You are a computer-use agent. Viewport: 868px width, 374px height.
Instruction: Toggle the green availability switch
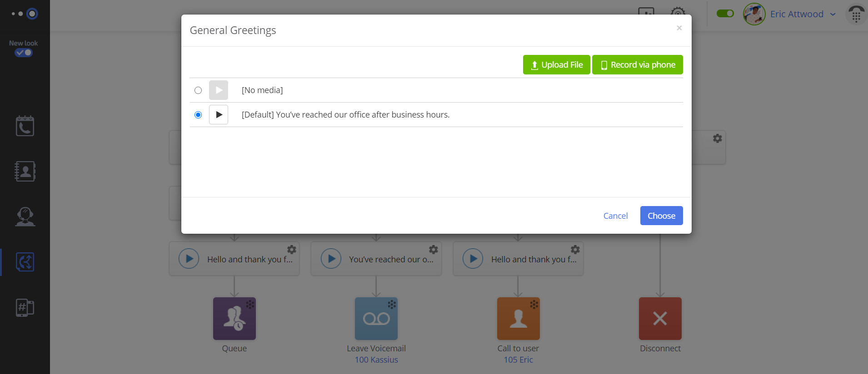click(725, 14)
